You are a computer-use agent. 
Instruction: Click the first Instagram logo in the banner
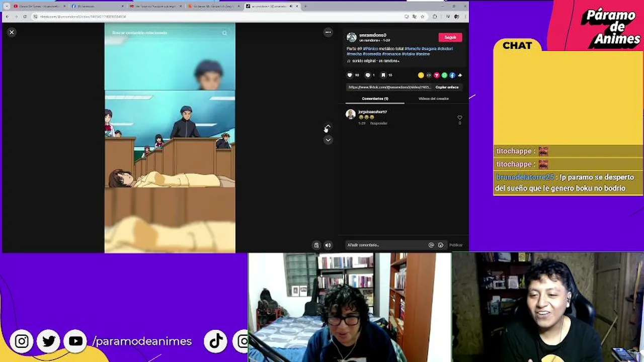pyautogui.click(x=22, y=341)
